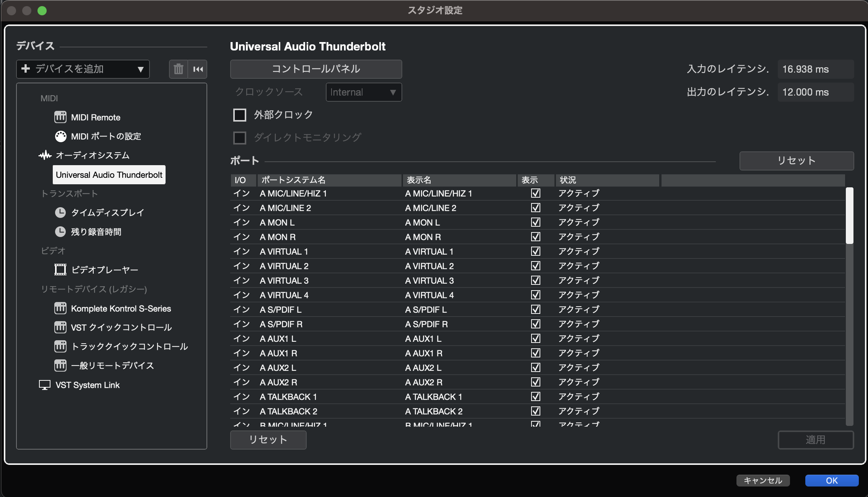Toggle the 表示 checkbox for A MON L
The height and width of the screenshot is (497, 868).
click(536, 222)
